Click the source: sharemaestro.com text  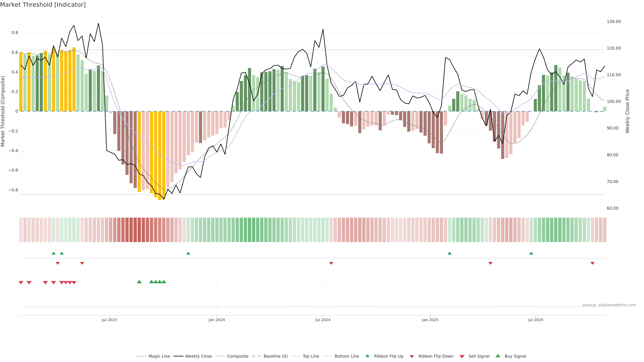click(609, 305)
